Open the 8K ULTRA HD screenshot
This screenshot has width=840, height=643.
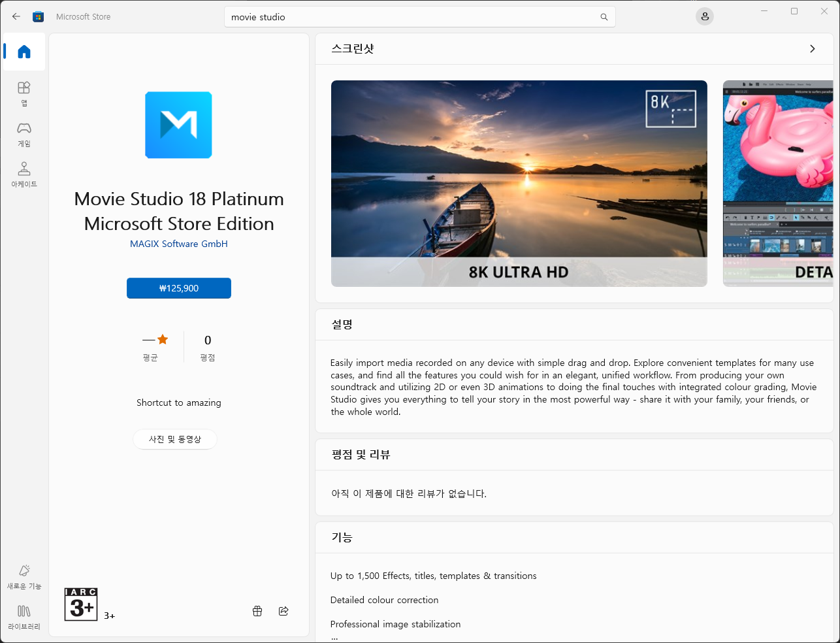(x=519, y=184)
